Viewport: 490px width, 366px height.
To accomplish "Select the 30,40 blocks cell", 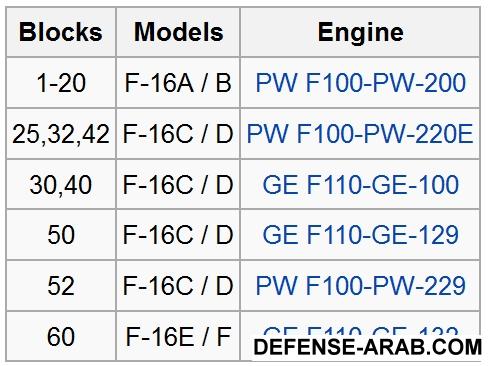I will tap(61, 185).
